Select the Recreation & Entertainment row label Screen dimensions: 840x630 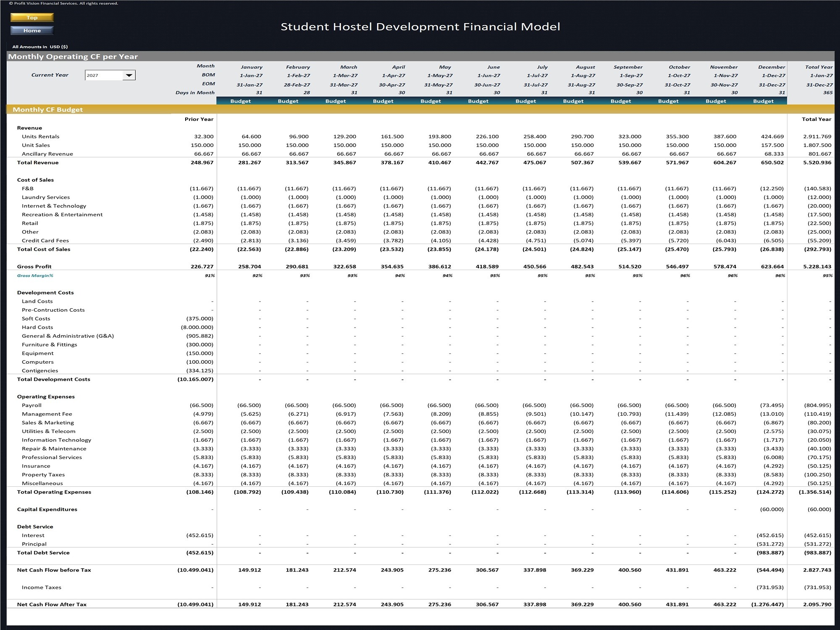pyautogui.click(x=62, y=215)
